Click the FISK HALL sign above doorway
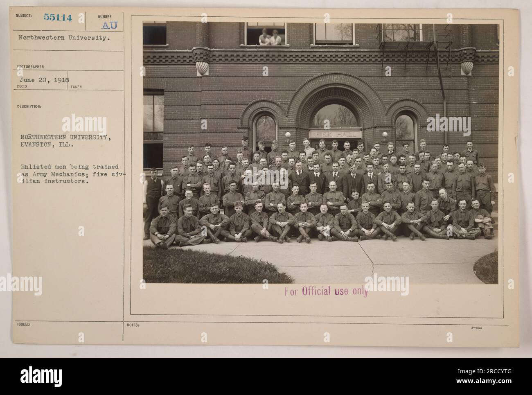 (x=335, y=134)
